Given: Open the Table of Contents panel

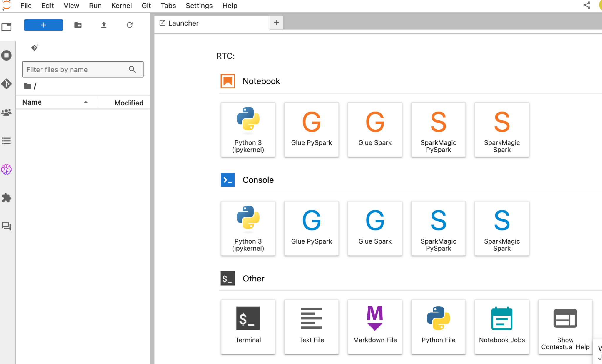Looking at the screenshot, I should (7, 141).
